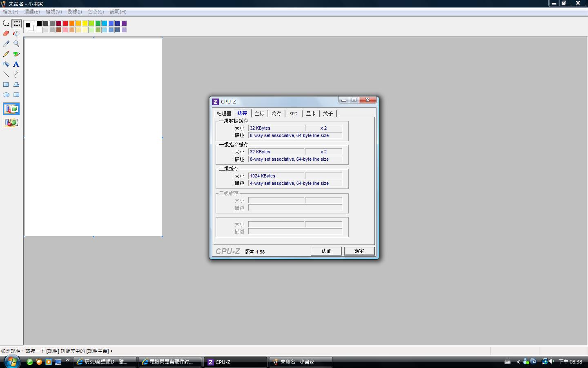Switch to the SPD tab in CPU-Z
Viewport: 588px width, 368px height.
pyautogui.click(x=294, y=114)
